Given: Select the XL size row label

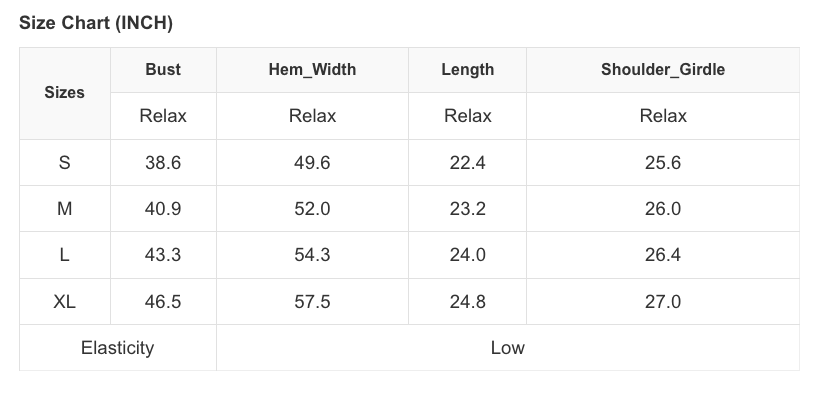Looking at the screenshot, I should point(65,301).
